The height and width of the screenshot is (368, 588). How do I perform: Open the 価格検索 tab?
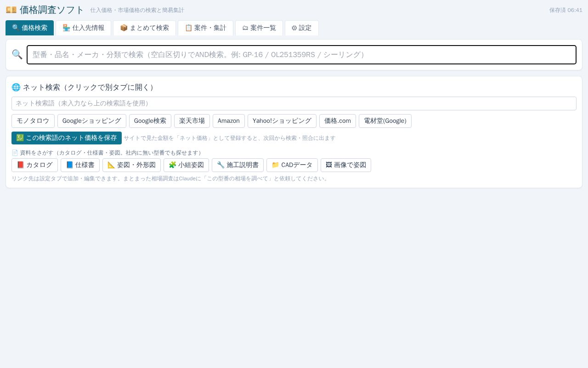(29, 28)
